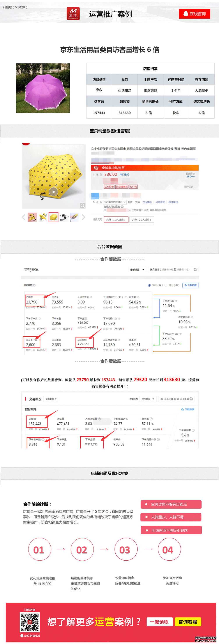The height and width of the screenshot is (644, 219).
Task: Click the 店铺首页不够吸引眼球 red tag
Action: pyautogui.click(x=171, y=530)
